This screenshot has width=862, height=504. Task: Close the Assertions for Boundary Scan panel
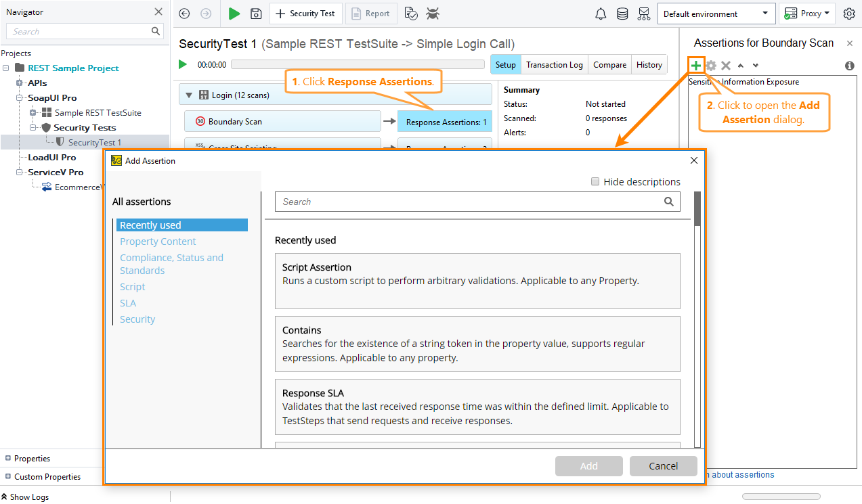tap(850, 43)
